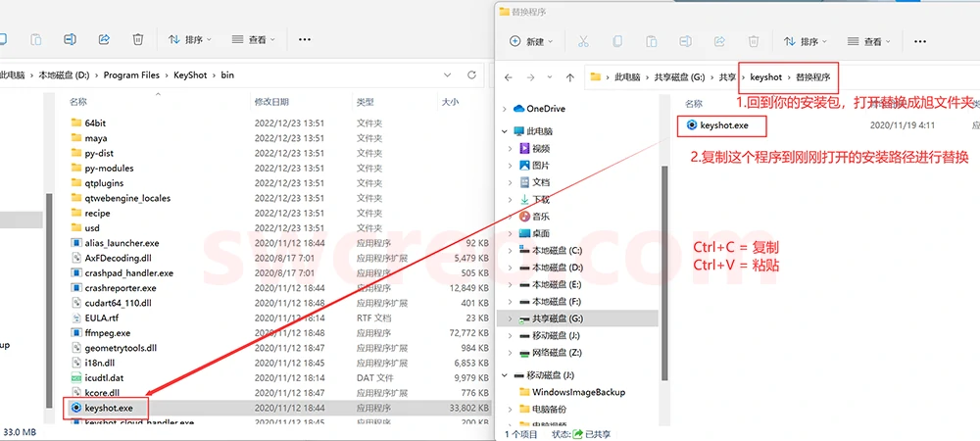980x441 pixels.
Task: Open ellipsis more menu in 替换程序 window
Action: coord(919,41)
